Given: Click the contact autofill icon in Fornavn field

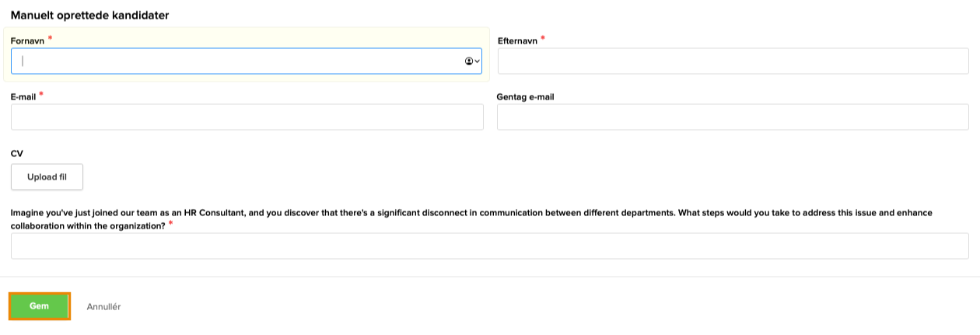Looking at the screenshot, I should click(468, 61).
